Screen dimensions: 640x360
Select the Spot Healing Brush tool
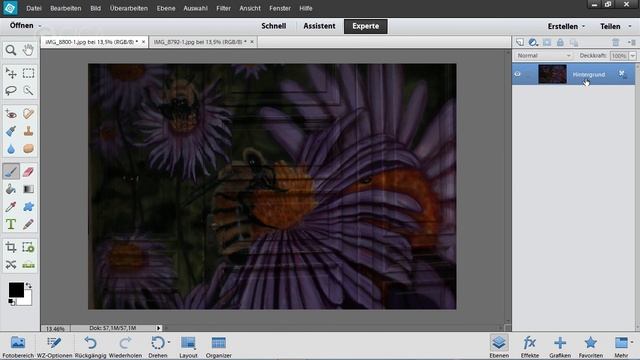click(28, 114)
